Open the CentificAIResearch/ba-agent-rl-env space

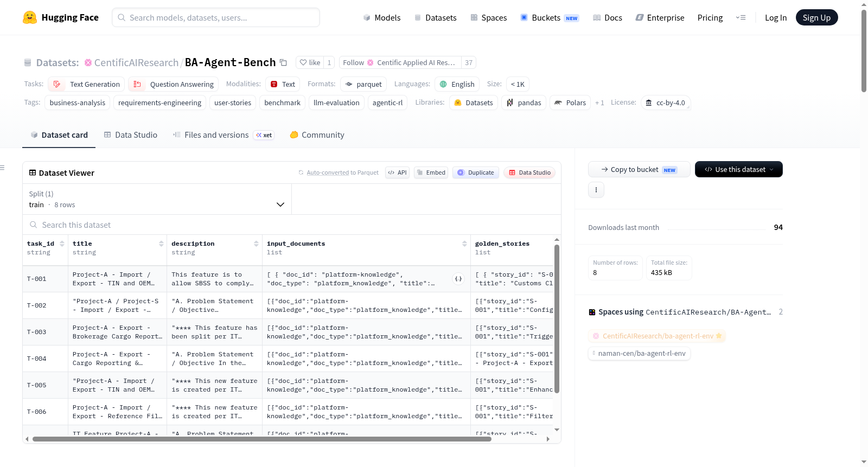tap(657, 336)
